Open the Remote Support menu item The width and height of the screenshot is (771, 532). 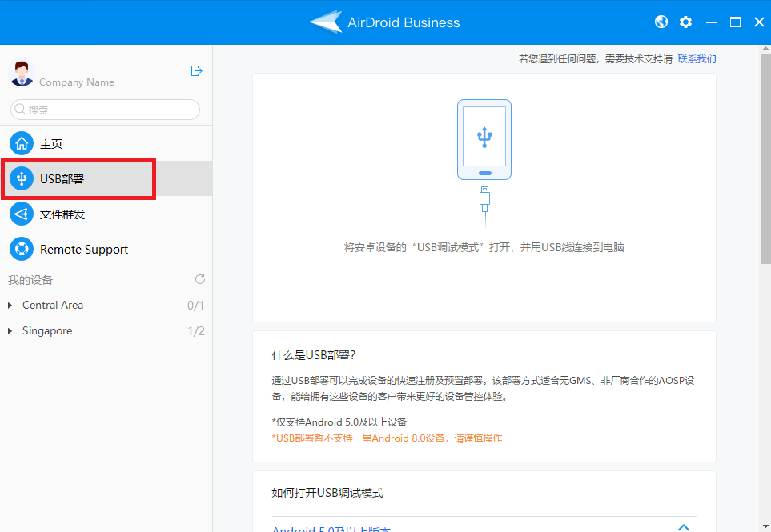click(106, 249)
